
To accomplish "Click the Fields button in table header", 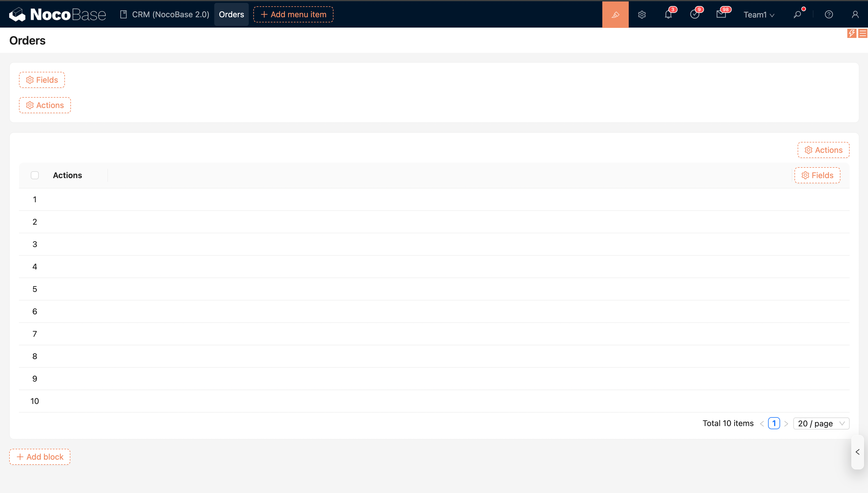I will tap(817, 175).
